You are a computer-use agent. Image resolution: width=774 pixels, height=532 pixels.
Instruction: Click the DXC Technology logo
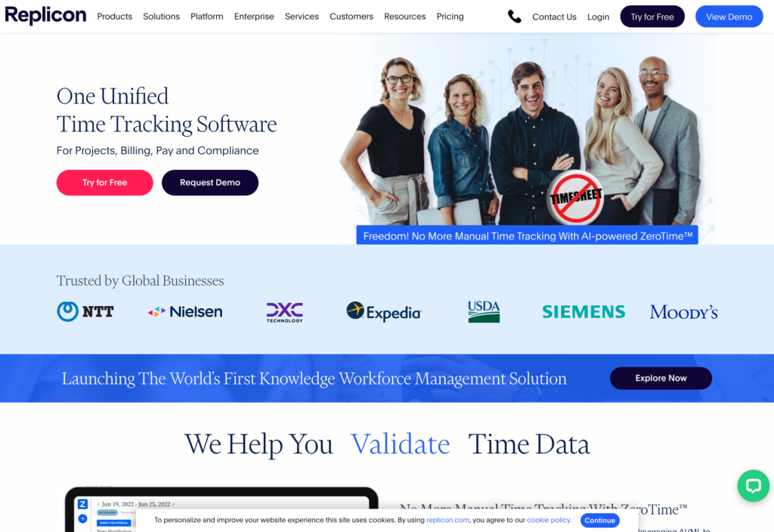click(x=285, y=312)
